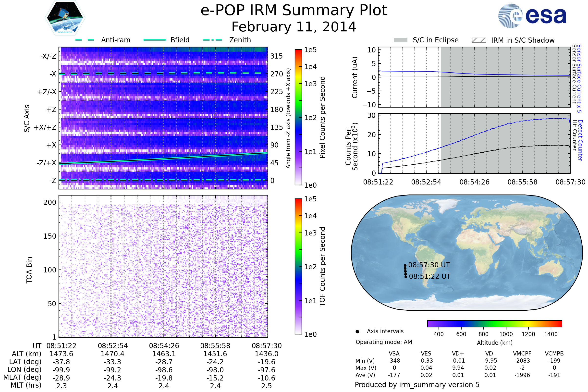The width and height of the screenshot is (588, 392).
Task: Click the VMCPF voltage column header
Action: click(x=522, y=354)
